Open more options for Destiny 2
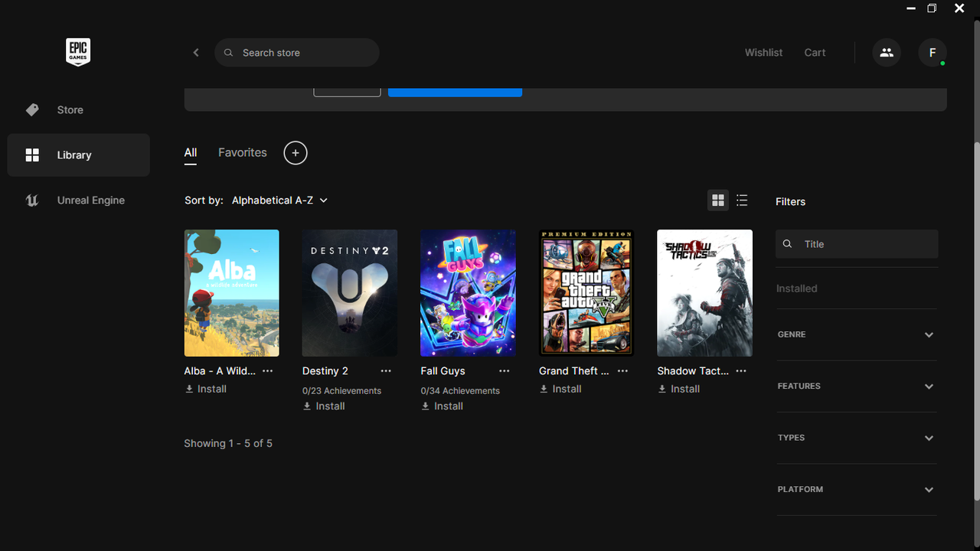 tap(386, 371)
